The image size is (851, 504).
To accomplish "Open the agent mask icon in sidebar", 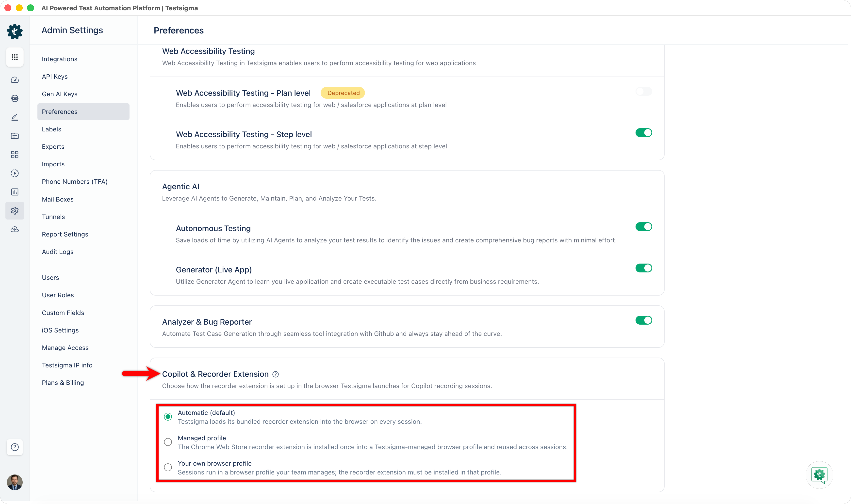I will 15,98.
